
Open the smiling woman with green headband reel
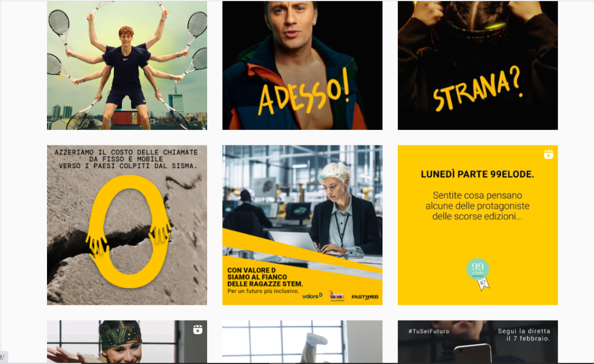click(127, 341)
